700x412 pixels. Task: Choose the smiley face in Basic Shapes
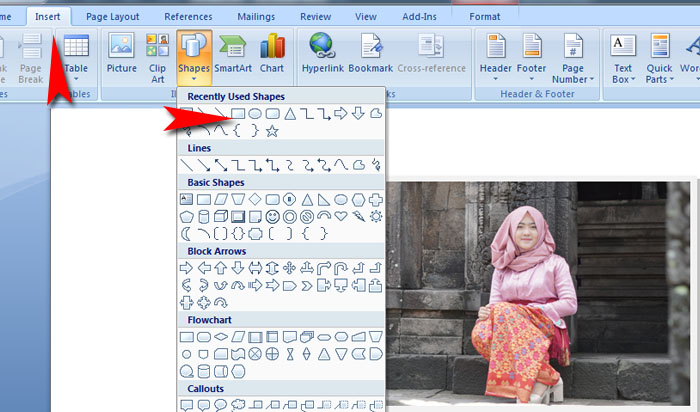(x=272, y=216)
